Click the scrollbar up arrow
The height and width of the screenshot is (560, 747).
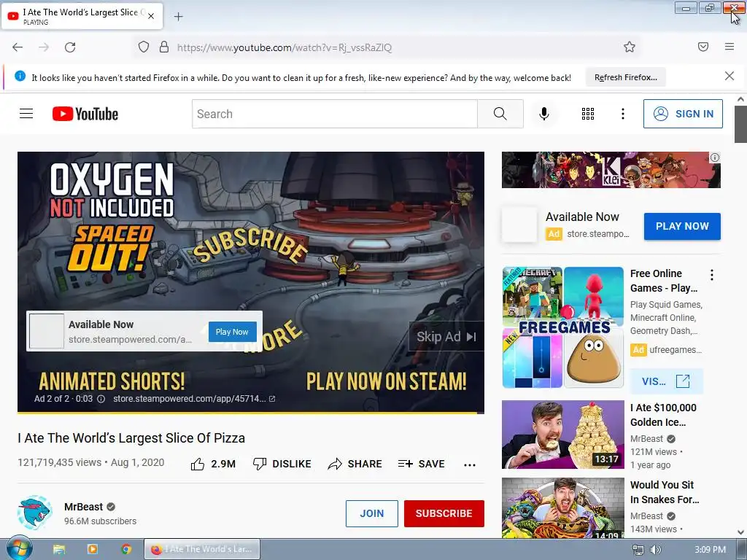click(740, 99)
